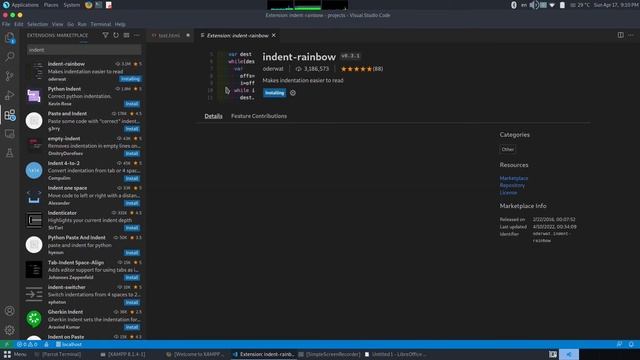640x360 pixels.
Task: Clear extensions search results icon
Action: click(127, 36)
